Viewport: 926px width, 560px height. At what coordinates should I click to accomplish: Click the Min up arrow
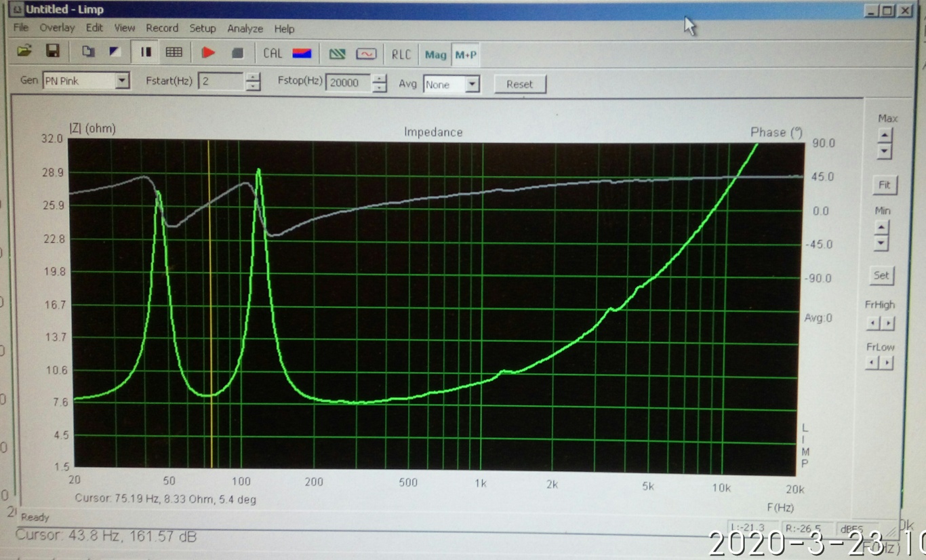pos(881,227)
